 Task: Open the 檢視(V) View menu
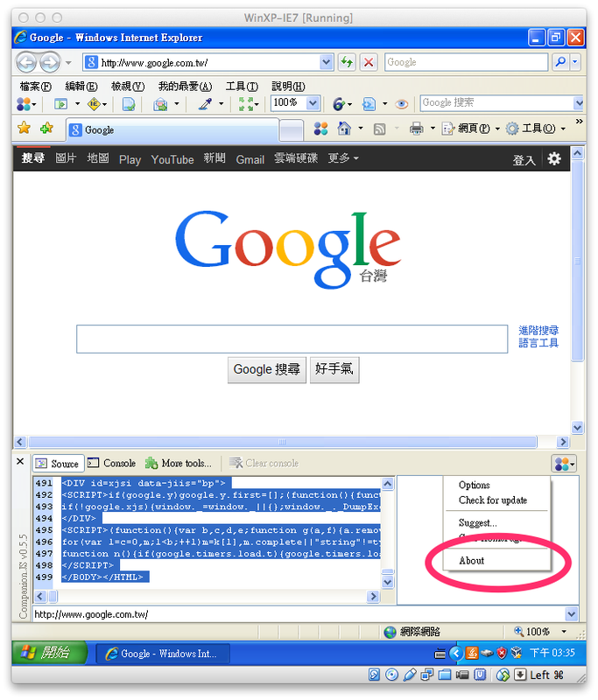pyautogui.click(x=127, y=86)
